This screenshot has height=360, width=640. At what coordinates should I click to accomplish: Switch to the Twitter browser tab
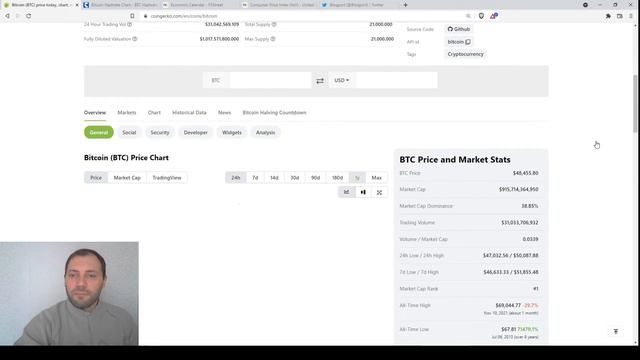(x=358, y=5)
